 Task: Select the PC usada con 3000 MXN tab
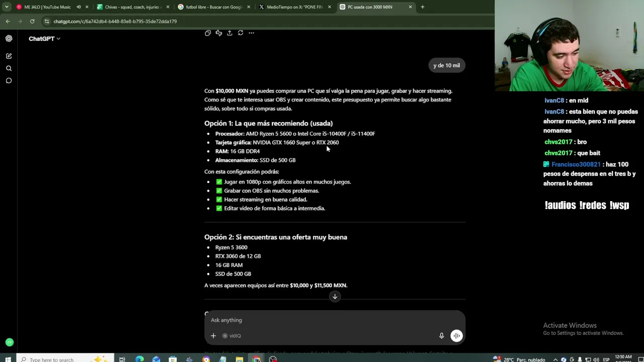pyautogui.click(x=375, y=7)
